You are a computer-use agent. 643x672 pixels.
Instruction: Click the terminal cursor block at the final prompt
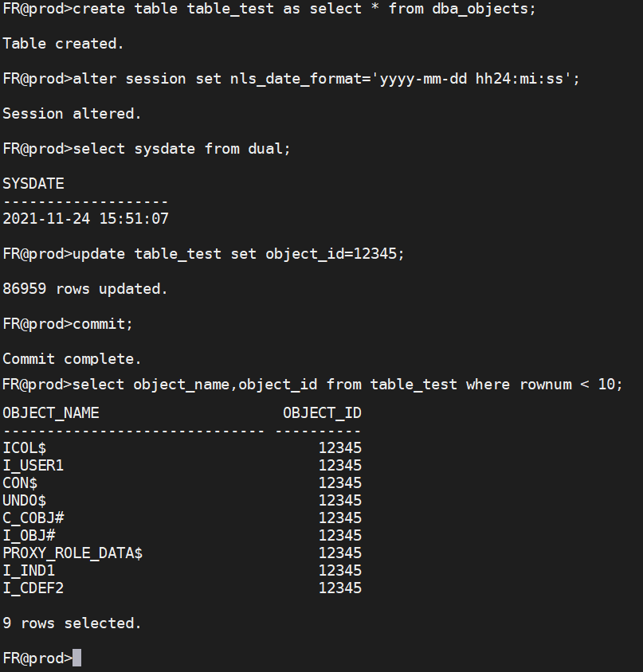(x=76, y=658)
